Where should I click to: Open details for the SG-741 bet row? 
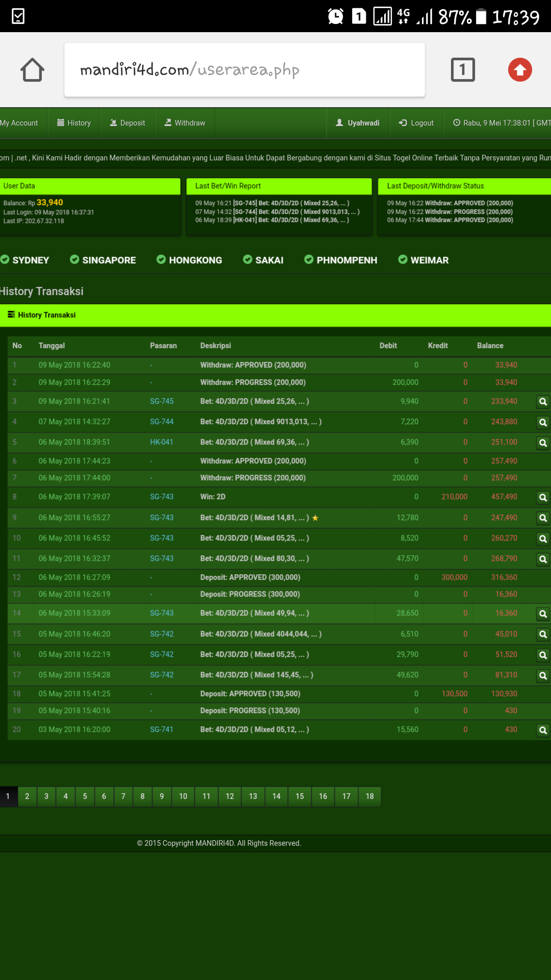tap(543, 730)
